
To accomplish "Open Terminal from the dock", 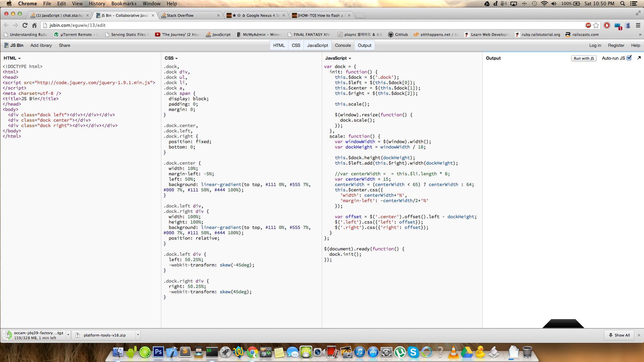I will 212,352.
